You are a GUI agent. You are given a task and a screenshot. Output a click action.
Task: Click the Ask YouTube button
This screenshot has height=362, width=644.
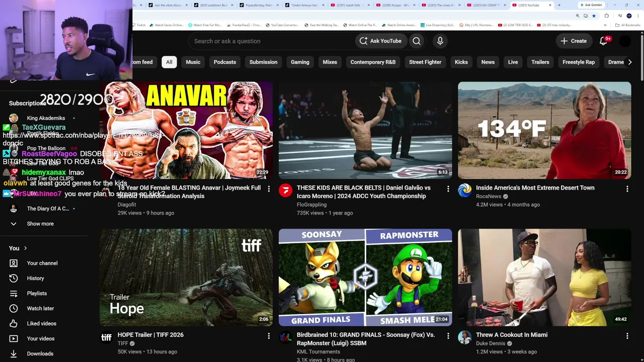[380, 41]
